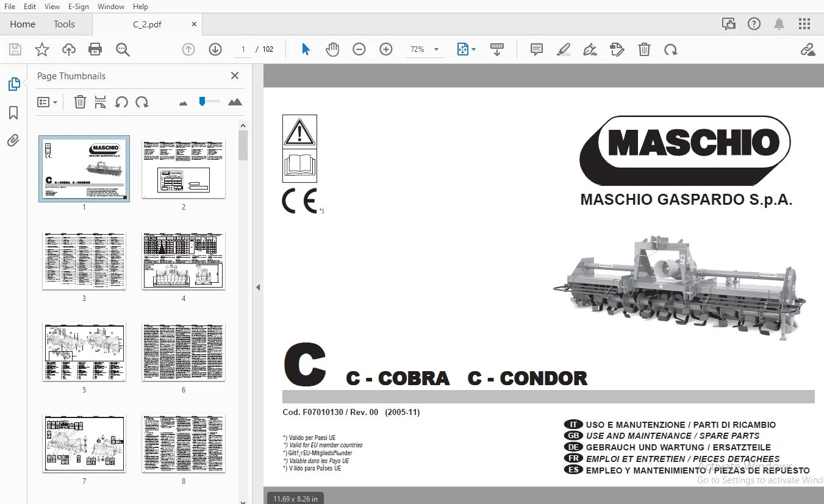The width and height of the screenshot is (824, 504).
Task: Select page 6 thumbnail
Action: click(184, 352)
